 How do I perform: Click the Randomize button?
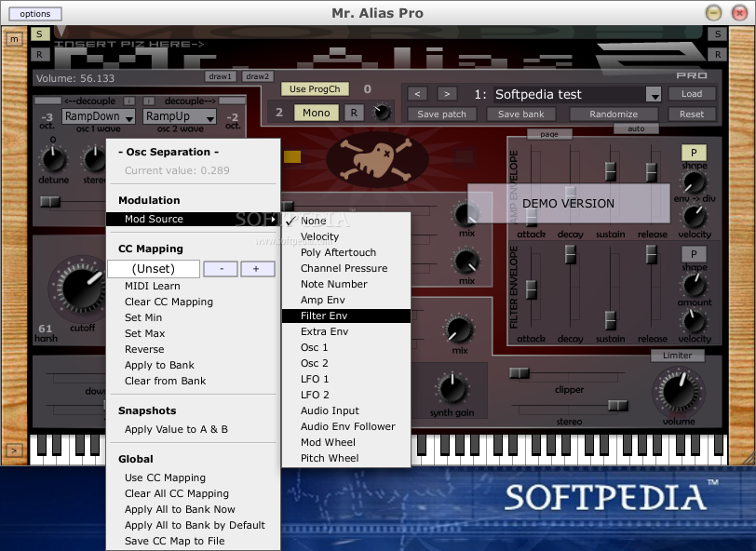pos(614,114)
